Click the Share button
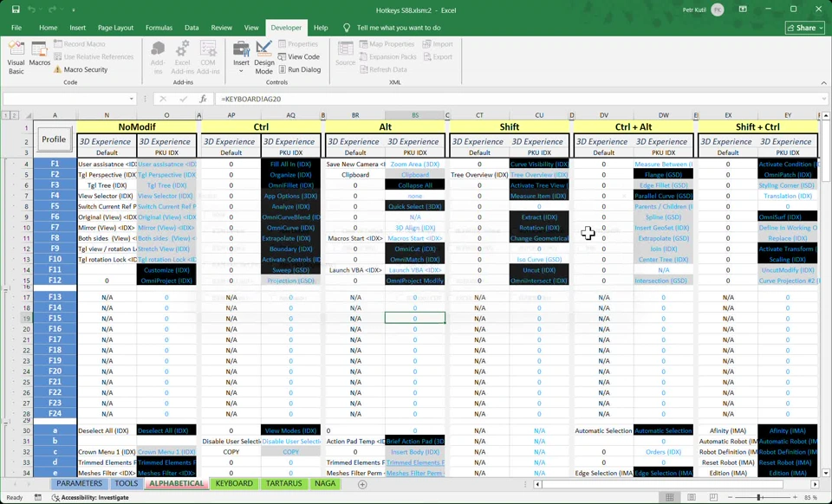Viewport: 832px width, 504px height. pyautogui.click(x=805, y=28)
